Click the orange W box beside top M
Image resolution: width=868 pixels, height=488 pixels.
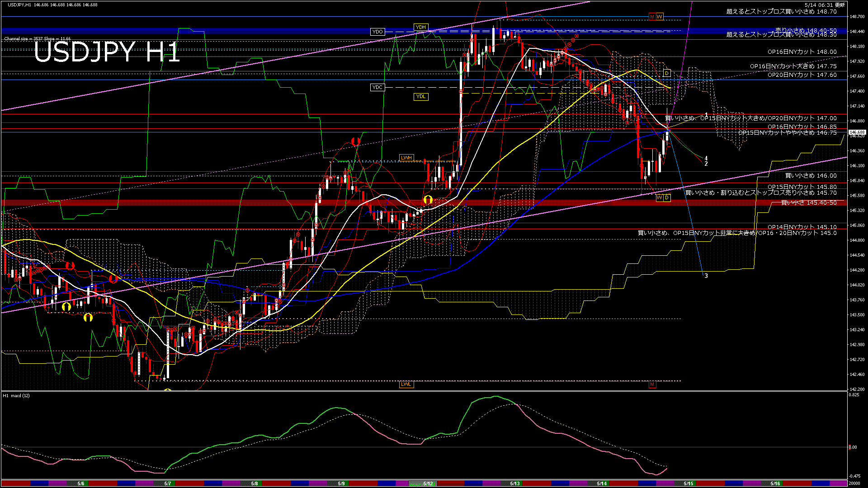660,17
